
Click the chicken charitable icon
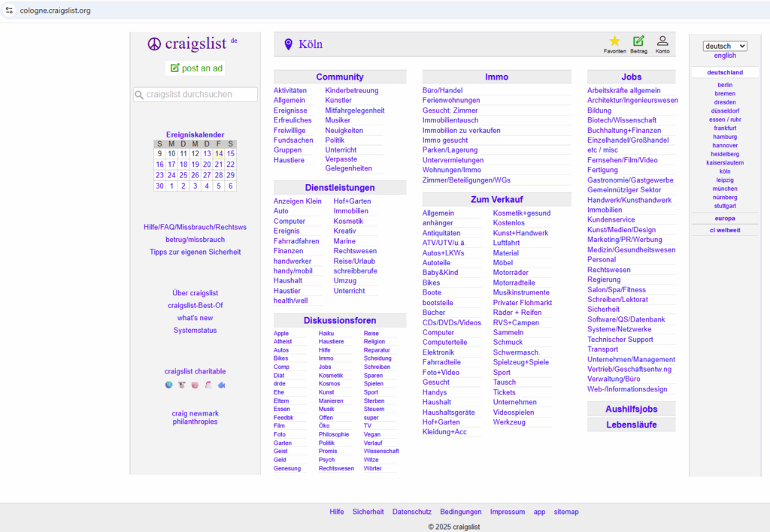click(x=208, y=385)
